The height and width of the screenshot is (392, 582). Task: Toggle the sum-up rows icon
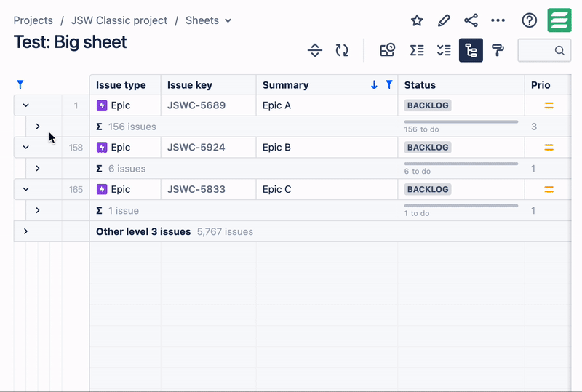click(x=417, y=50)
